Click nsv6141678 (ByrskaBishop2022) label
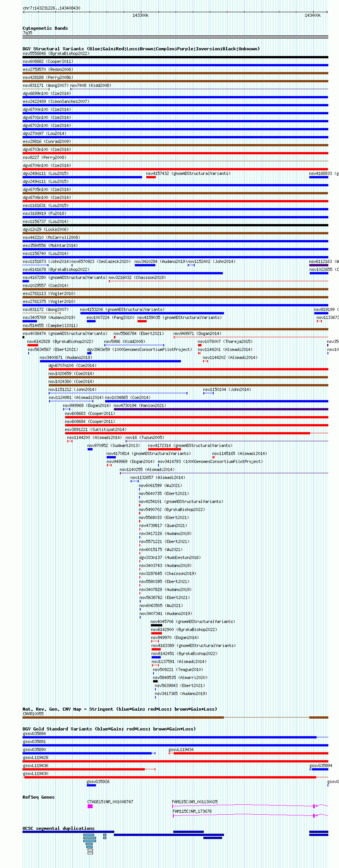 pyautogui.click(x=56, y=269)
